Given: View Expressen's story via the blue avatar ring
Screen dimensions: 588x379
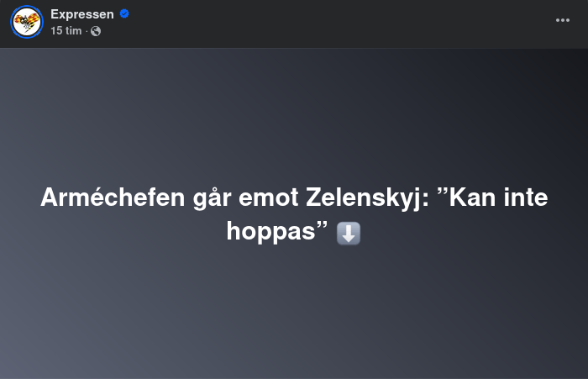Looking at the screenshot, I should click(27, 22).
